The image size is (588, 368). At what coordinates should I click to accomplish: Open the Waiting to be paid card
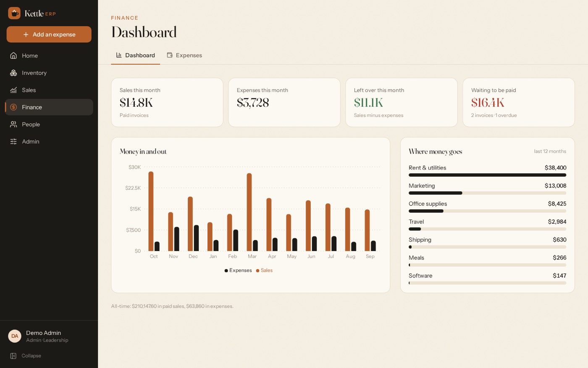point(519,103)
